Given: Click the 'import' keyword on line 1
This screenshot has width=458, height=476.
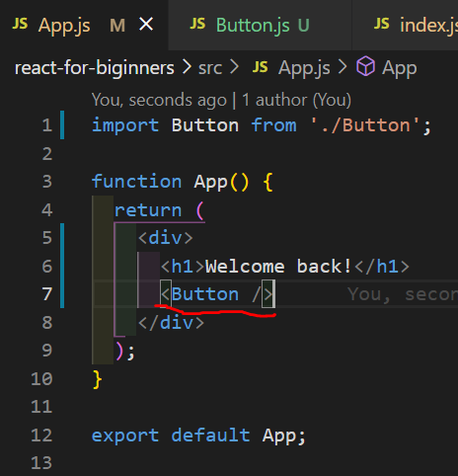Looking at the screenshot, I should [125, 125].
